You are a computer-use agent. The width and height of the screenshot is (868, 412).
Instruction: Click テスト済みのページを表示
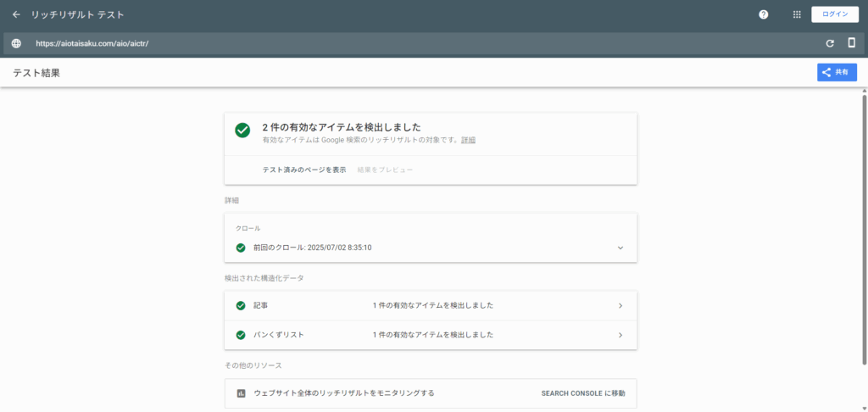click(304, 170)
